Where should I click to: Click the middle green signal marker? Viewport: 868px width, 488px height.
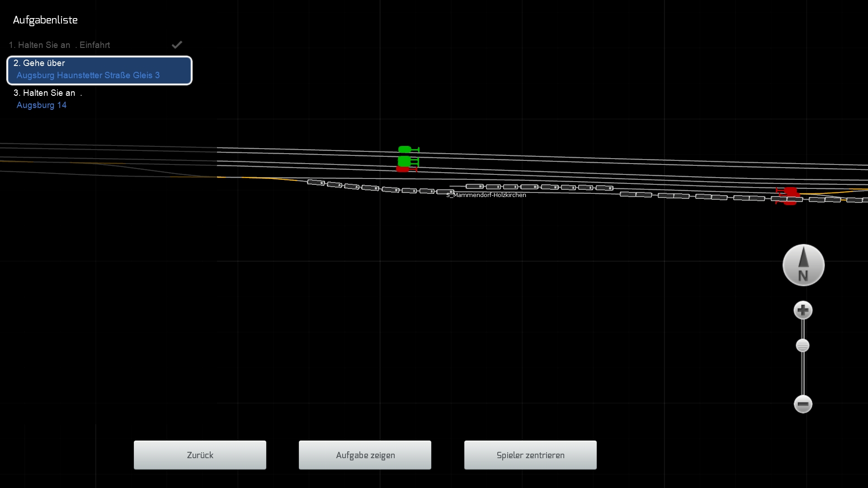tap(405, 161)
